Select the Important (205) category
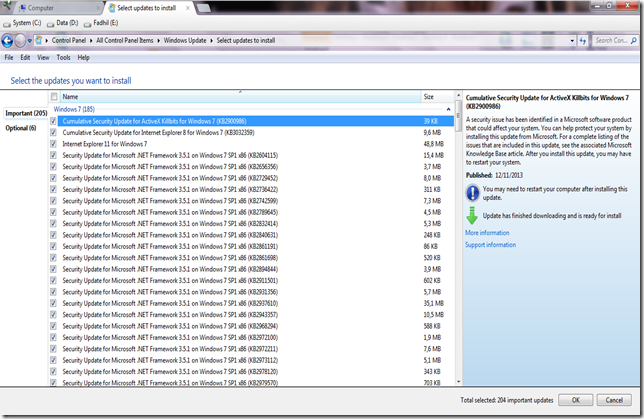Image resolution: width=644 pixels, height=419 pixels. 26,113
